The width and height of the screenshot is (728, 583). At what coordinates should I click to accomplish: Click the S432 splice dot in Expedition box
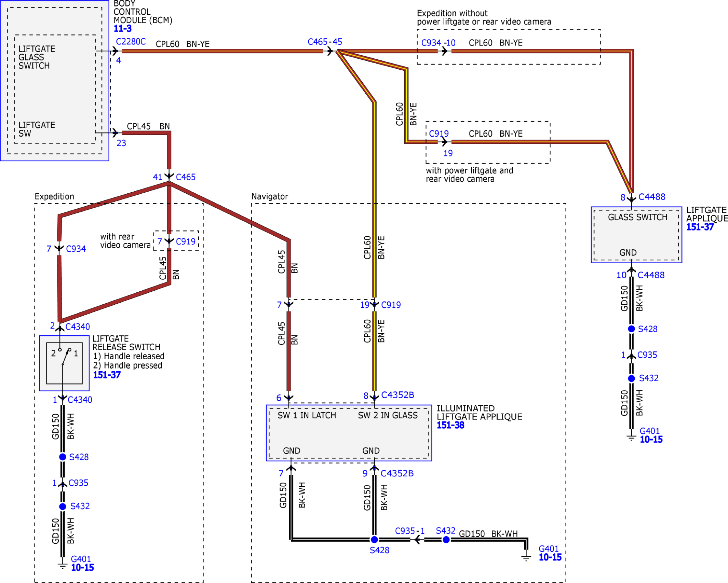(63, 506)
